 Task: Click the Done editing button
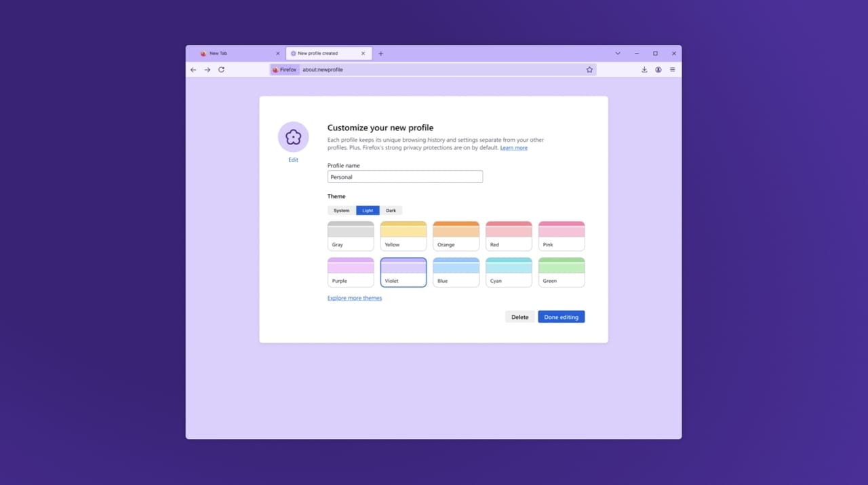tap(561, 317)
